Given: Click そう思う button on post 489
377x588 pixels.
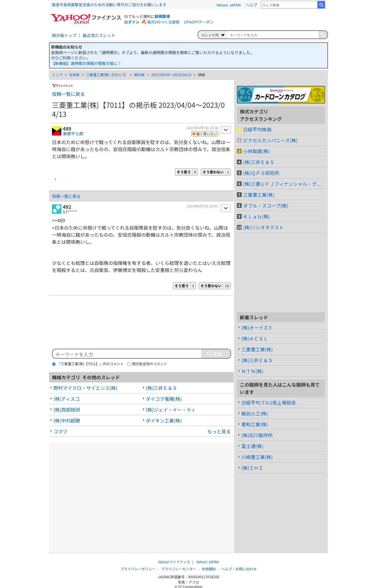Looking at the screenshot, I should click(186, 172).
